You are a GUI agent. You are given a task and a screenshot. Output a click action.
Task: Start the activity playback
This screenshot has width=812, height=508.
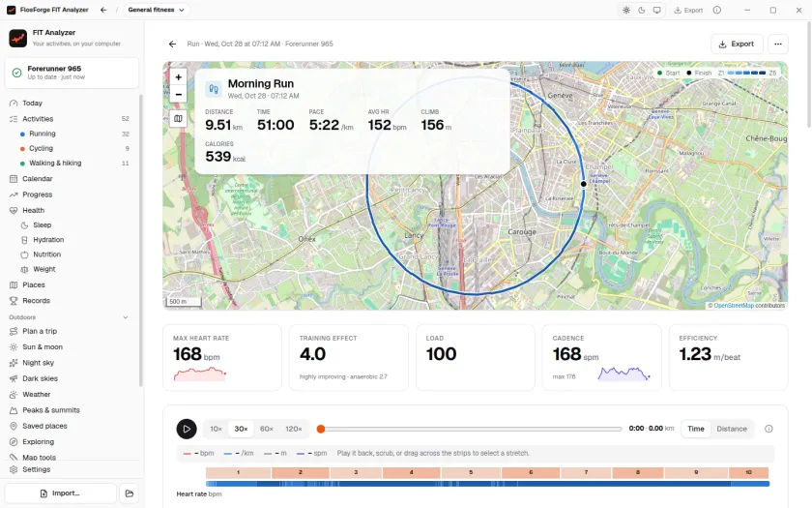tap(187, 429)
